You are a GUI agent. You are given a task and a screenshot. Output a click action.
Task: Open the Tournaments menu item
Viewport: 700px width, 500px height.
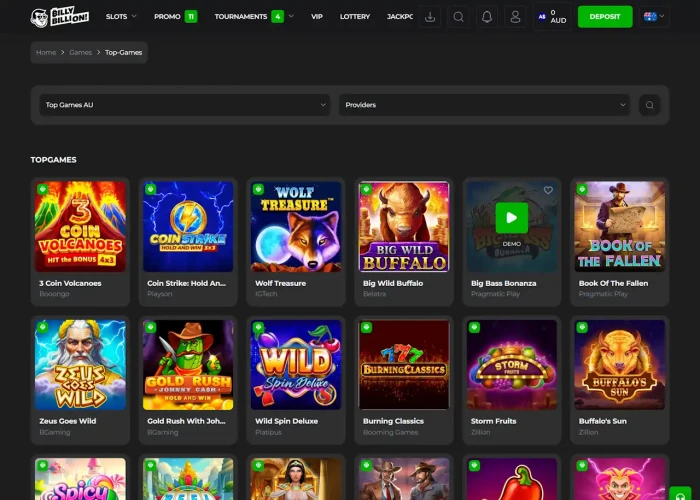249,17
